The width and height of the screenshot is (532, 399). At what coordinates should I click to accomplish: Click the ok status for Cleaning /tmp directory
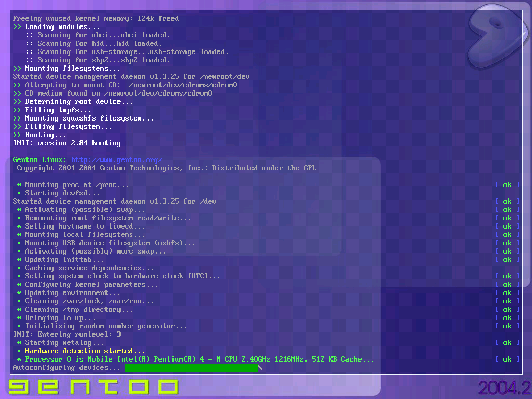(x=507, y=310)
